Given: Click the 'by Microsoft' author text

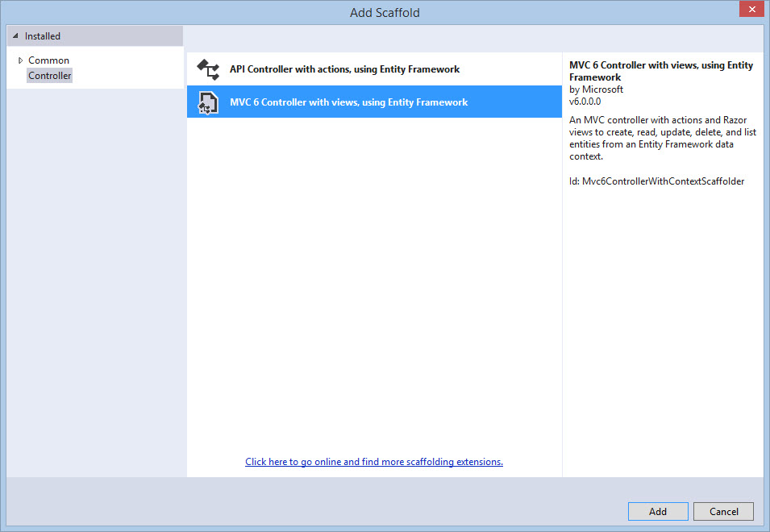Looking at the screenshot, I should (x=596, y=89).
